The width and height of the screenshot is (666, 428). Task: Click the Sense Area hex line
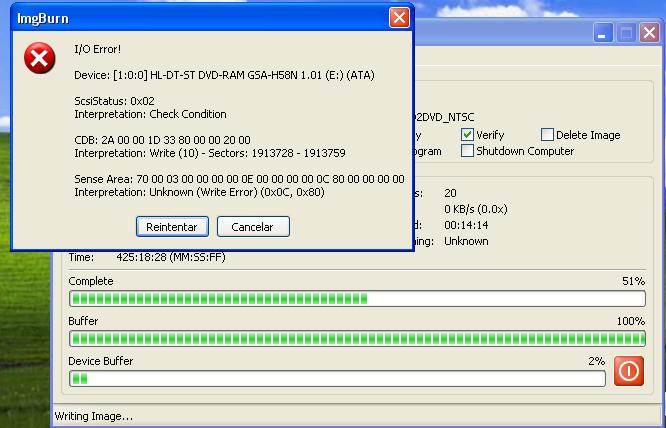[239, 179]
